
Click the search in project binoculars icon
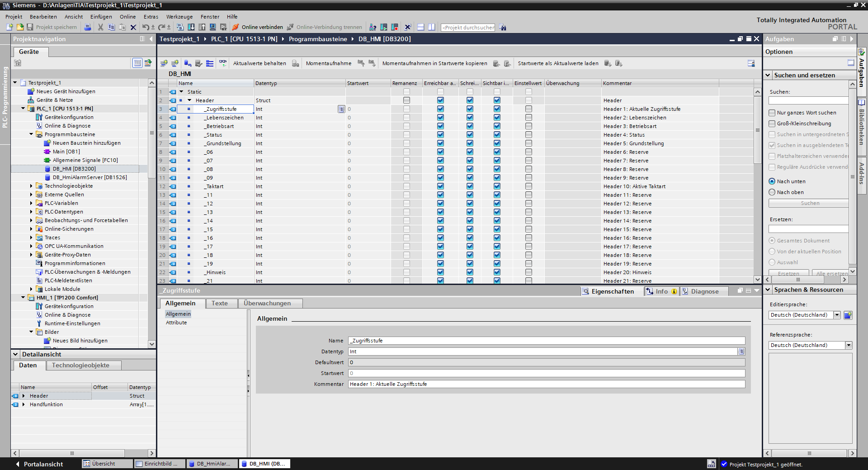pos(503,28)
